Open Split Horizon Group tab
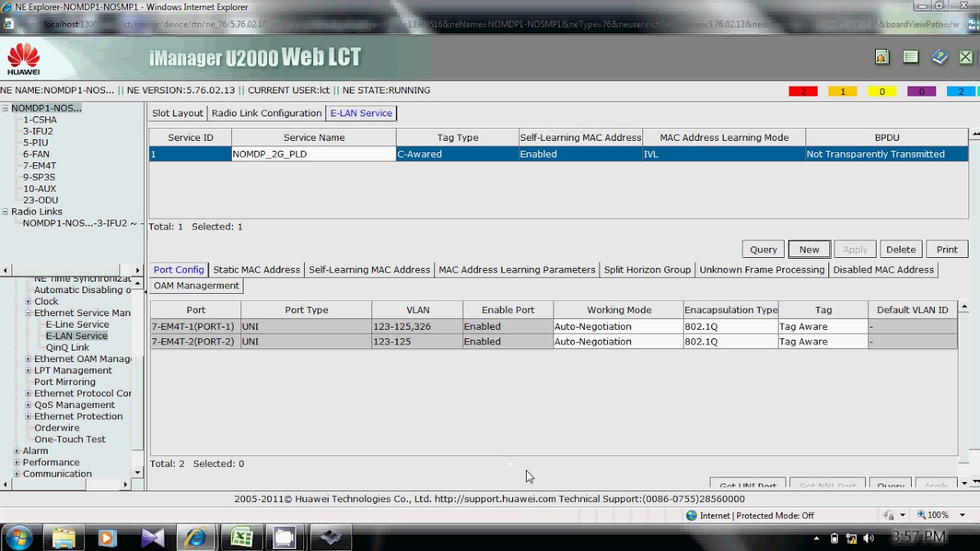Screen dimensions: 980x551 (647, 269)
